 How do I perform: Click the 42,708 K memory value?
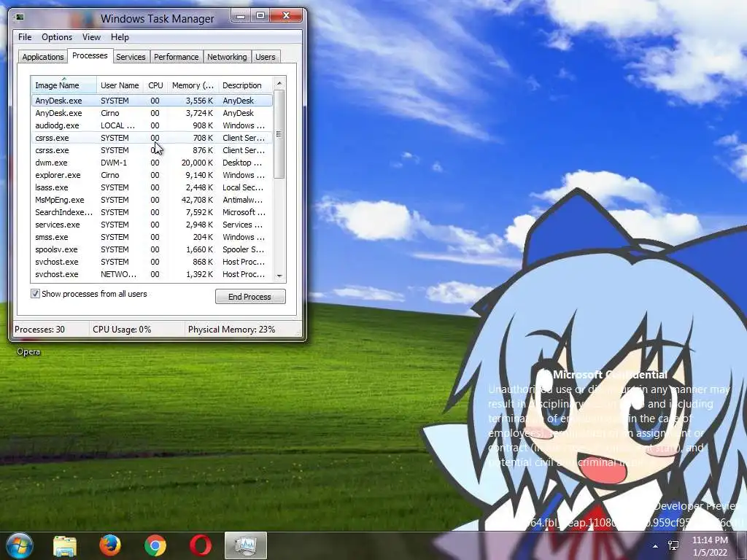pyautogui.click(x=197, y=200)
